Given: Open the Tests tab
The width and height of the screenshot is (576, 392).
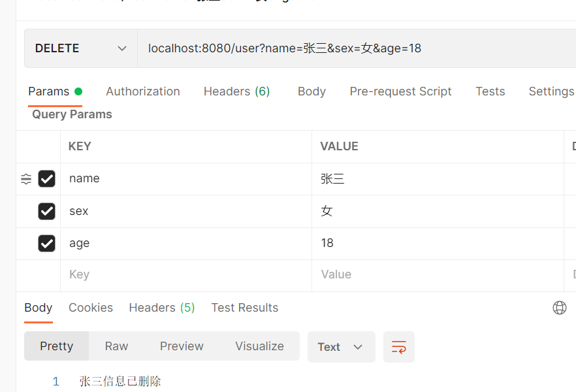Looking at the screenshot, I should coord(490,91).
